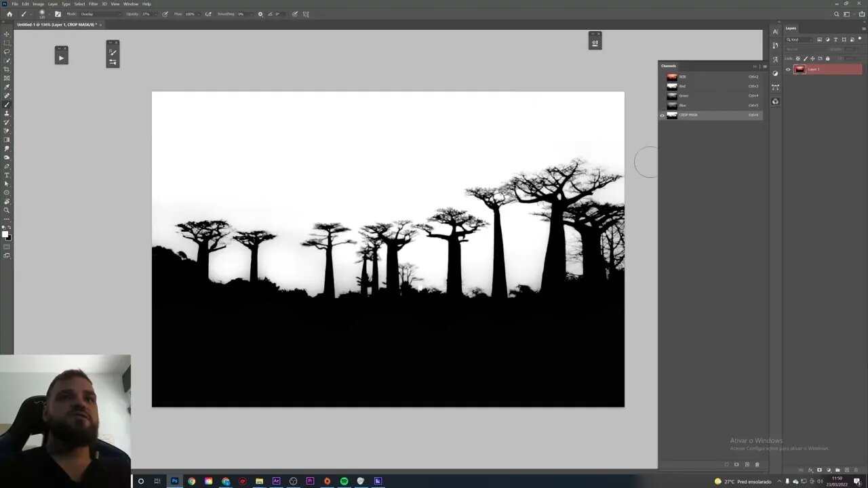Image resolution: width=868 pixels, height=488 pixels.
Task: Open the Image menu
Action: pyautogui.click(x=39, y=4)
